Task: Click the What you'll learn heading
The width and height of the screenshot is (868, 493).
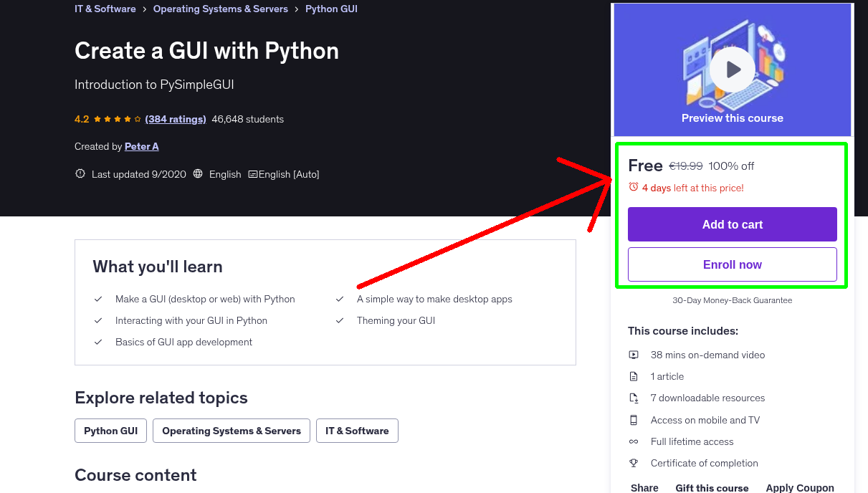Action: (158, 267)
